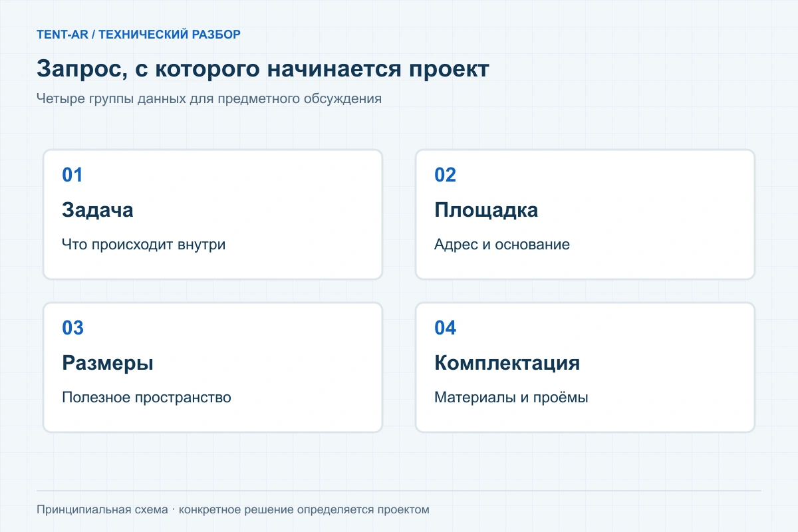Click subtitle 'Четыре группы данных для предметного обсуждения'
This screenshot has width=798, height=532.
[x=209, y=98]
